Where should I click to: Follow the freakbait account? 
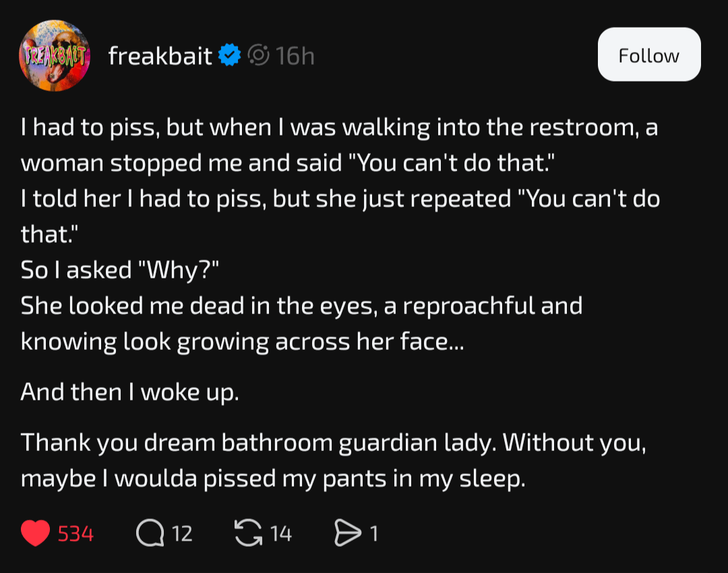tap(648, 55)
